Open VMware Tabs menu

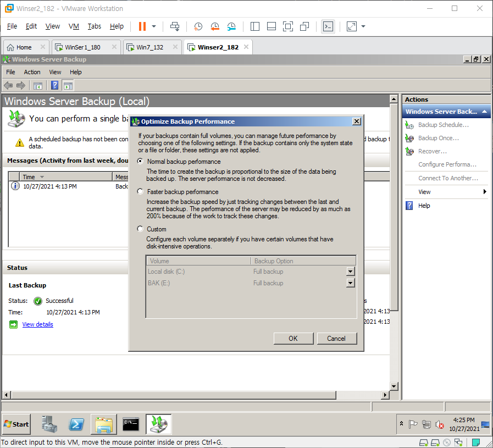pos(95,26)
